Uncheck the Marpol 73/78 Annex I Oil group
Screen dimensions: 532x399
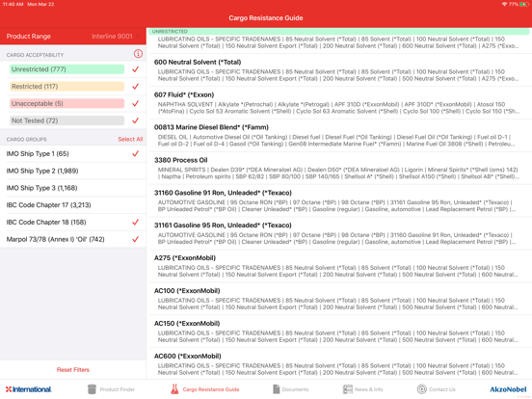click(x=135, y=239)
